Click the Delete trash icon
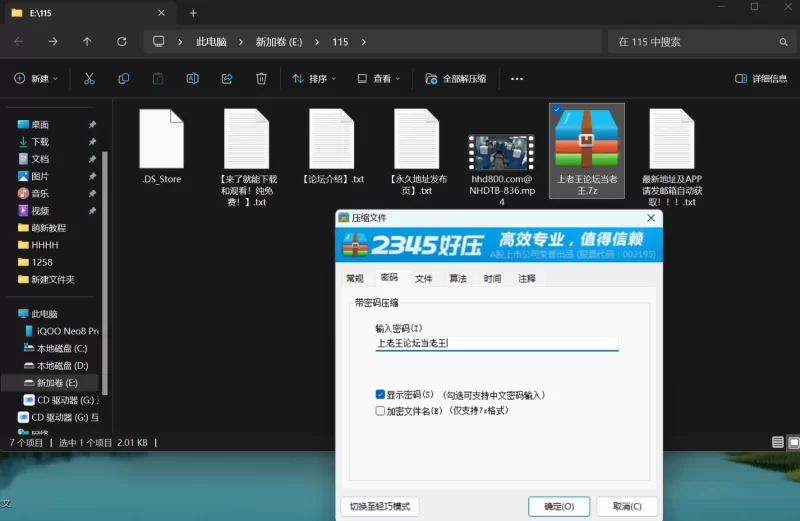The height and width of the screenshot is (521, 800). tap(261, 79)
